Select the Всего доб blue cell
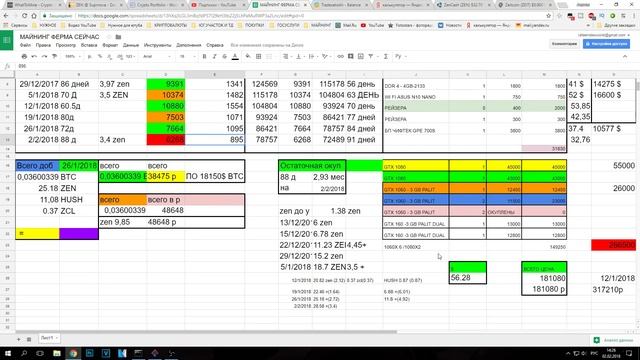The width and height of the screenshot is (640, 360). [37, 166]
